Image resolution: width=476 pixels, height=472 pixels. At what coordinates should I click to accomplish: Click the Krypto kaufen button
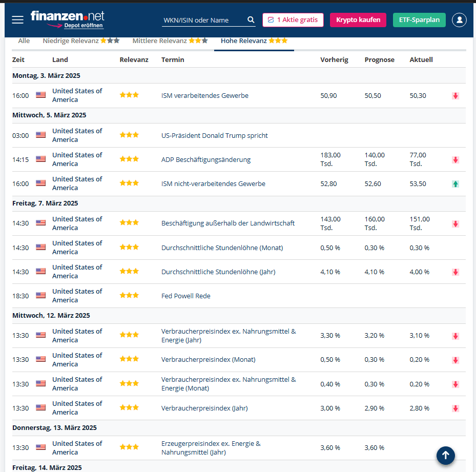(x=358, y=20)
